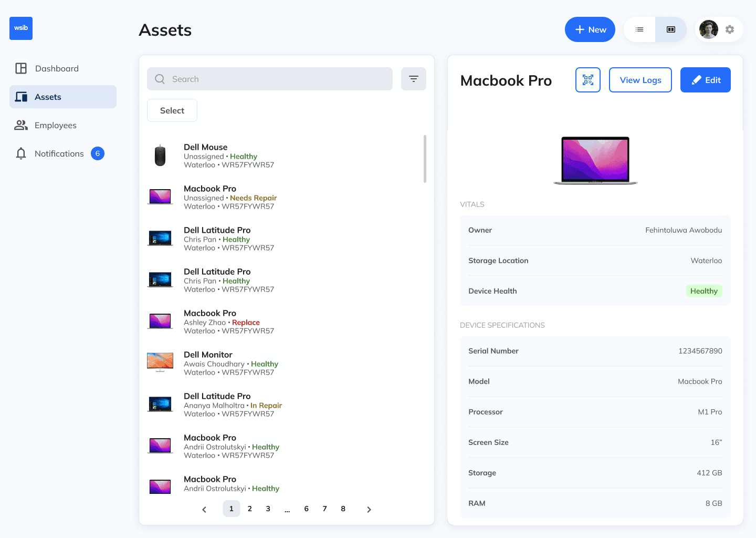
Task: Click View Logs button
Action: click(640, 80)
